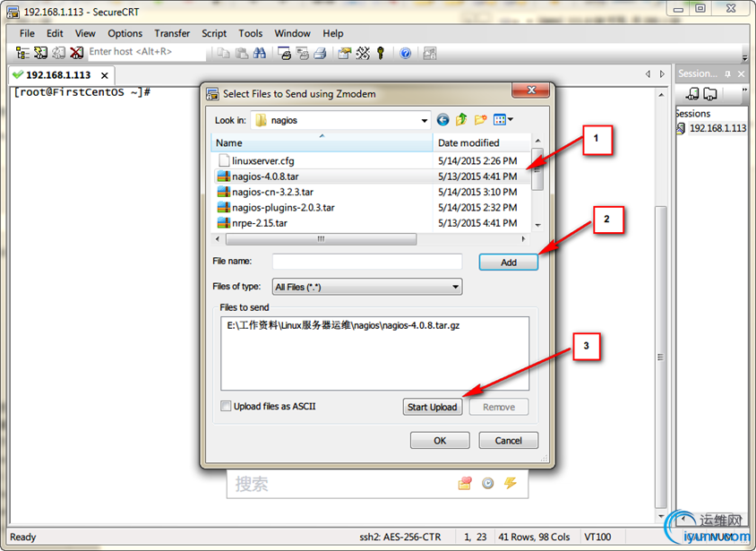The width and height of the screenshot is (756, 551).
Task: Open the Transfer menu
Action: click(x=172, y=33)
